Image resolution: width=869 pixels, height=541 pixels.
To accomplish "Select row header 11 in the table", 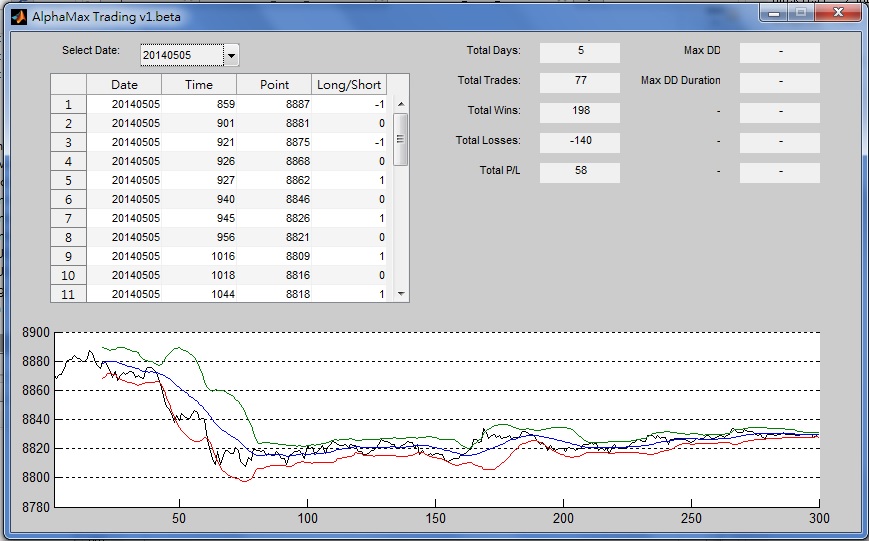I will pyautogui.click(x=68, y=294).
